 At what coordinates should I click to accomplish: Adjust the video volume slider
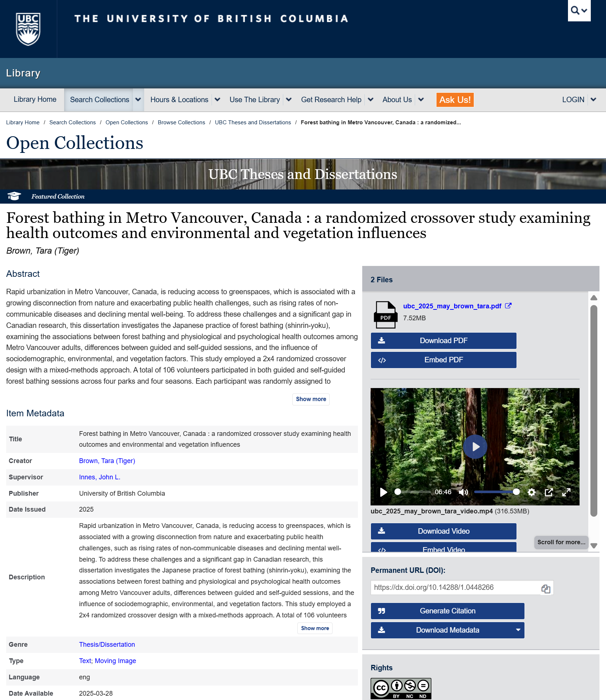point(496,492)
